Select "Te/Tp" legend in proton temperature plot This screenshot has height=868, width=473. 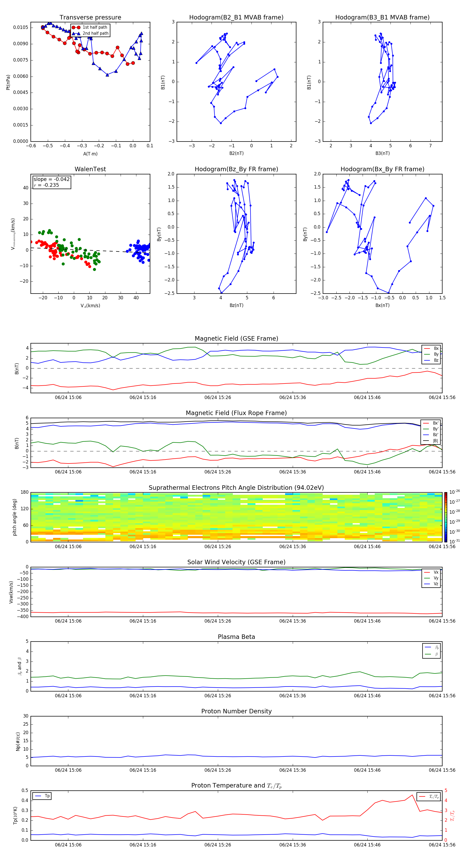429,796
